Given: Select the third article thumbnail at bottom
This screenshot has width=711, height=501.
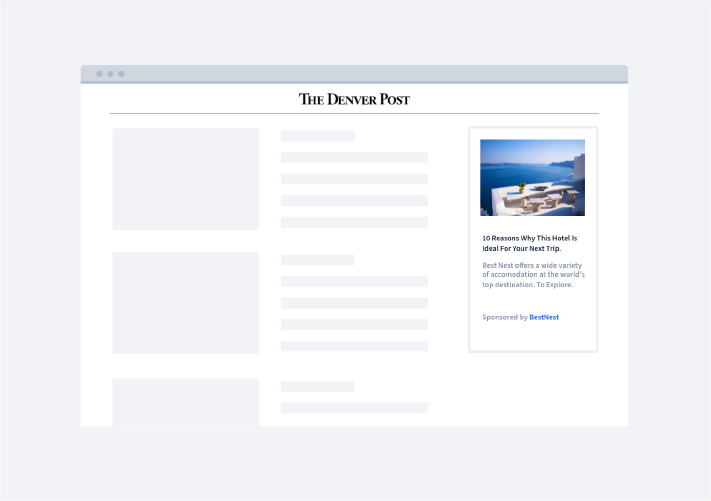Looking at the screenshot, I should (185, 402).
